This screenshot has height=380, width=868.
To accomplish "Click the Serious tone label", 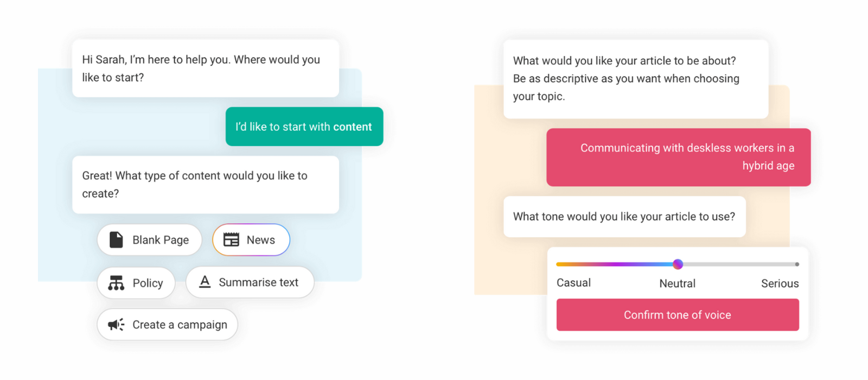I will point(780,283).
